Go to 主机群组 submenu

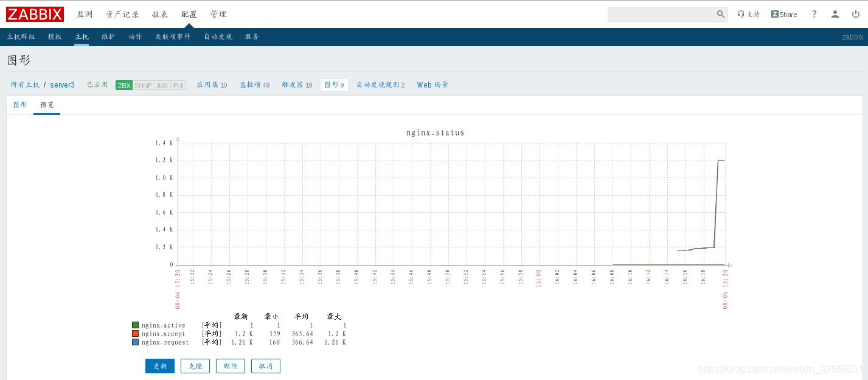21,36
